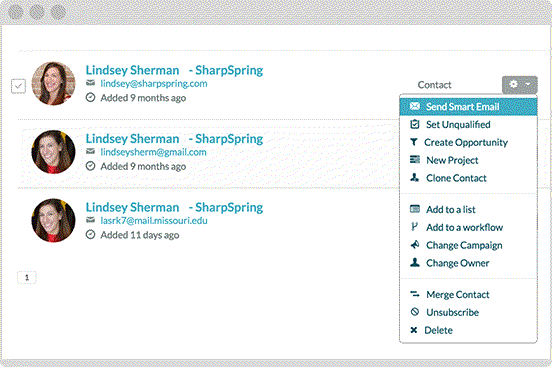
Task: Click the clock icon in the sharpspring.com contact row
Action: [90, 98]
